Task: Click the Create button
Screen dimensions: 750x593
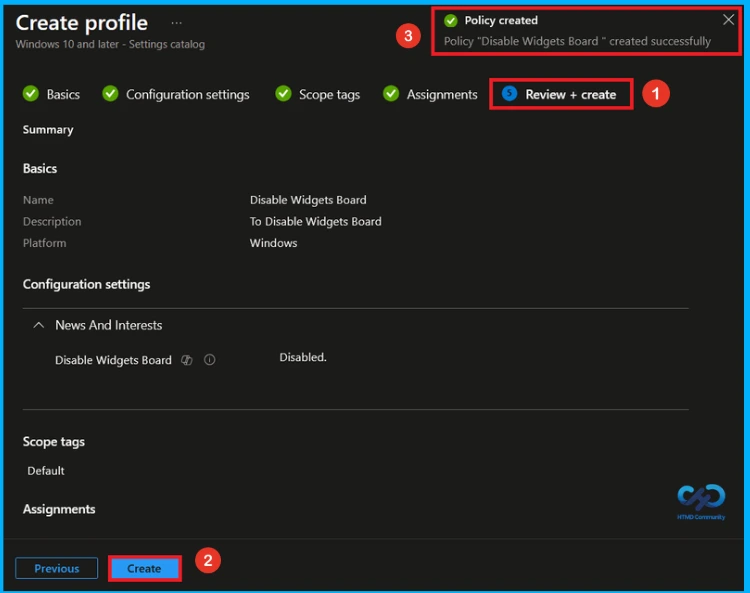Action: tap(144, 568)
